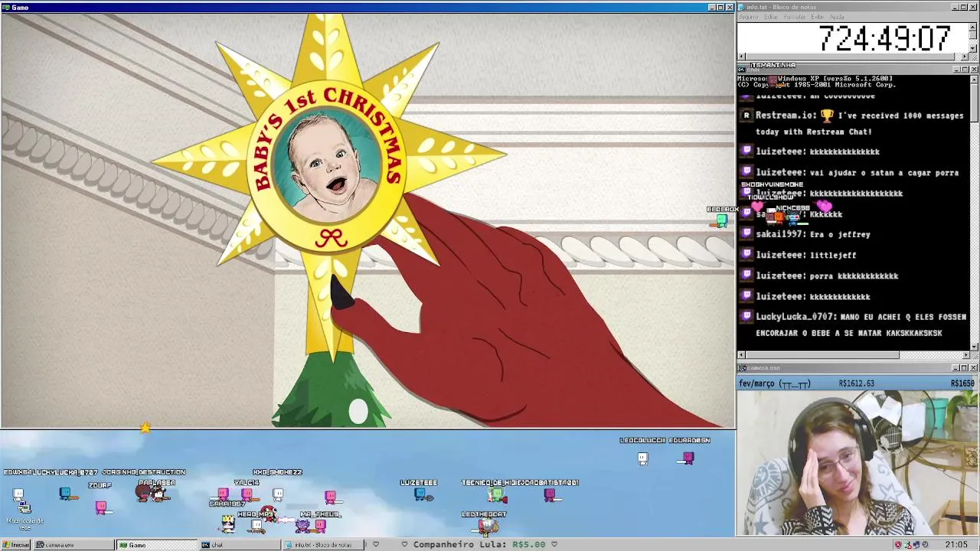
Task: Click 'littlejeff' chat message
Action: [833, 255]
